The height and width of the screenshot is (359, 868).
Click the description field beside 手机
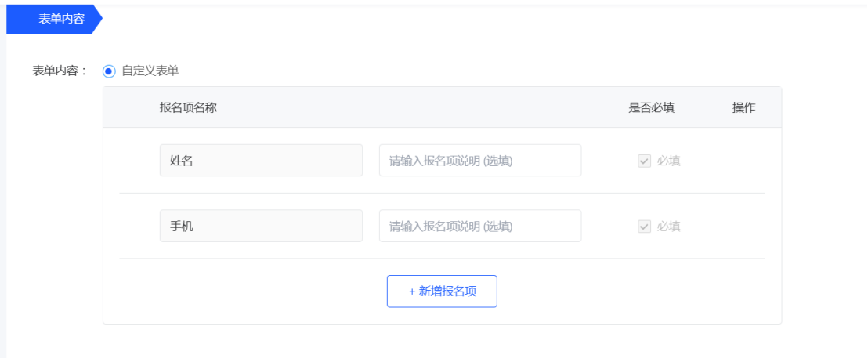[480, 226]
